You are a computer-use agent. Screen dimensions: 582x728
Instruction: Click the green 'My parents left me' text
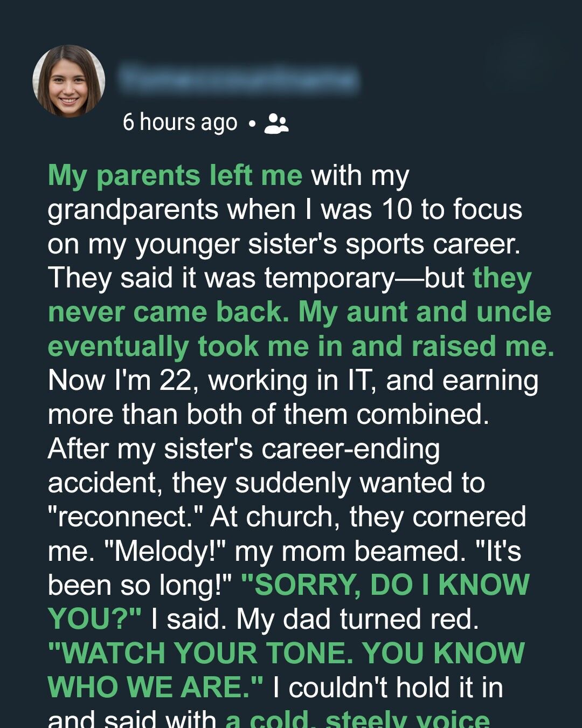[x=175, y=176]
